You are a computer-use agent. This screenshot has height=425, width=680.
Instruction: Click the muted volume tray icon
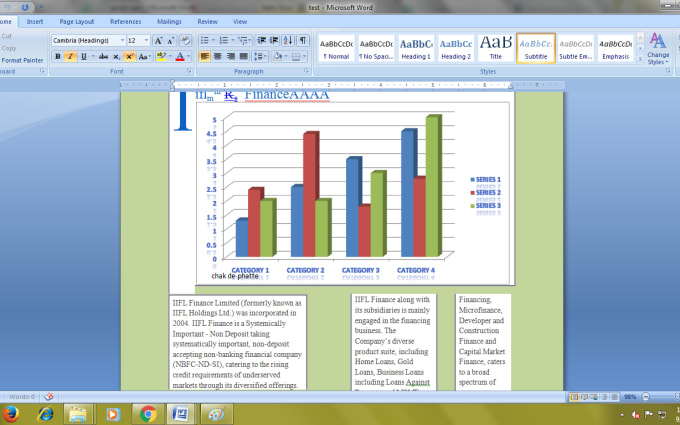[636, 415]
